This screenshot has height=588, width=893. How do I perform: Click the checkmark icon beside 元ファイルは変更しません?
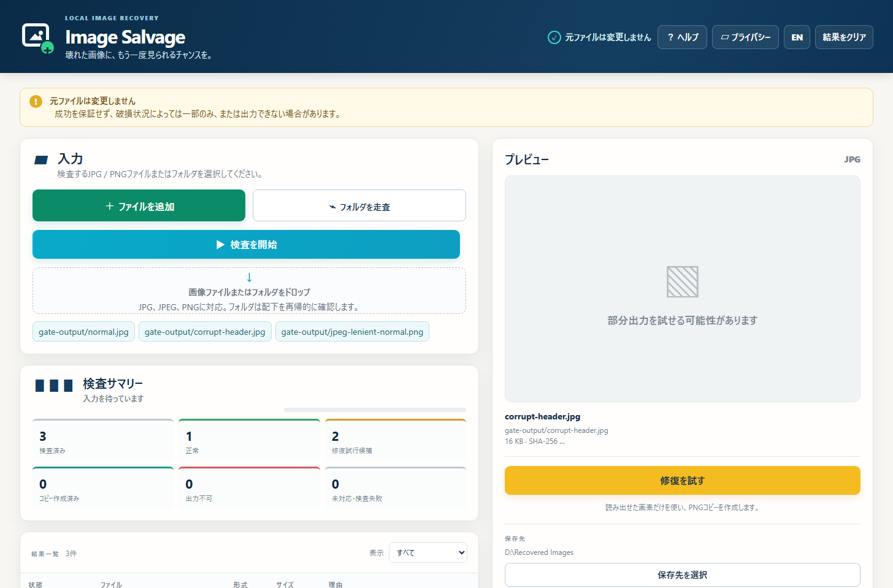[x=554, y=37]
